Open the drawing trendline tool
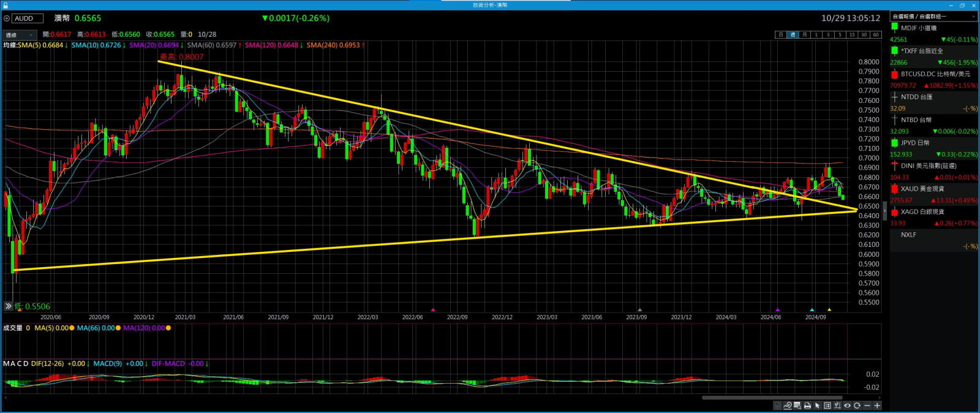980x413 pixels. [x=788, y=406]
